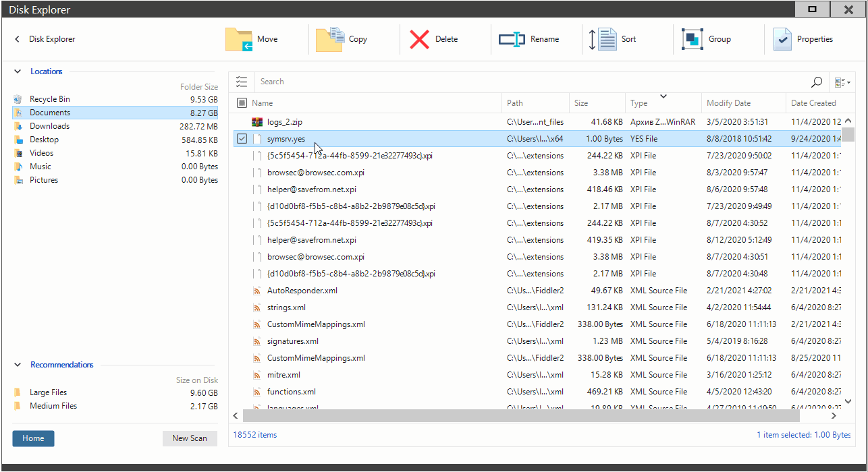This screenshot has height=472, width=868.
Task: Uncheck the symsrv.yes file checkbox
Action: pyautogui.click(x=242, y=139)
